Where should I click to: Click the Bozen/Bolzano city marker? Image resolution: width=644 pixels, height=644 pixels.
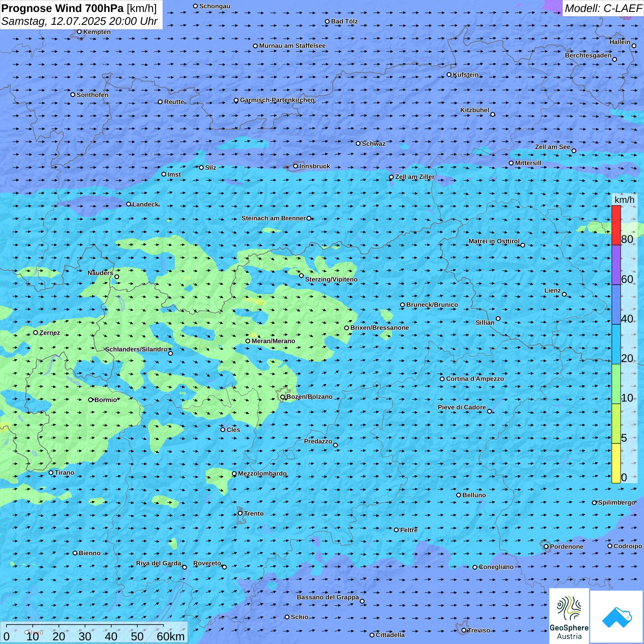click(283, 397)
